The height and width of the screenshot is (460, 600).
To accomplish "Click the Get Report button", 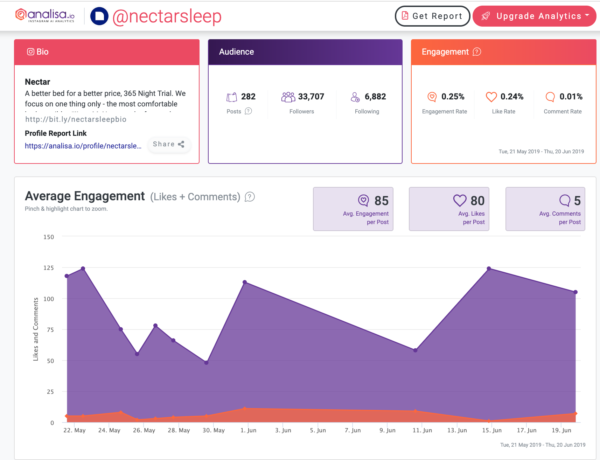I will (432, 16).
